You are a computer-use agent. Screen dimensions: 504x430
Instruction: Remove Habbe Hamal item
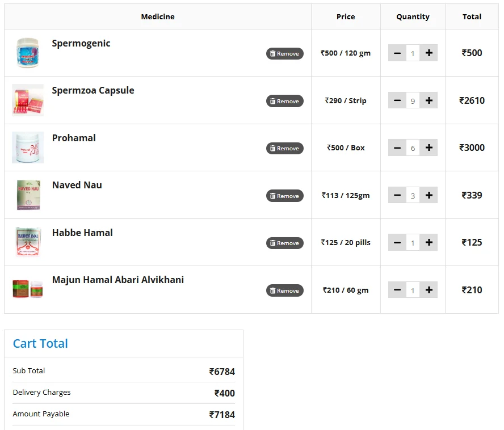[284, 243]
